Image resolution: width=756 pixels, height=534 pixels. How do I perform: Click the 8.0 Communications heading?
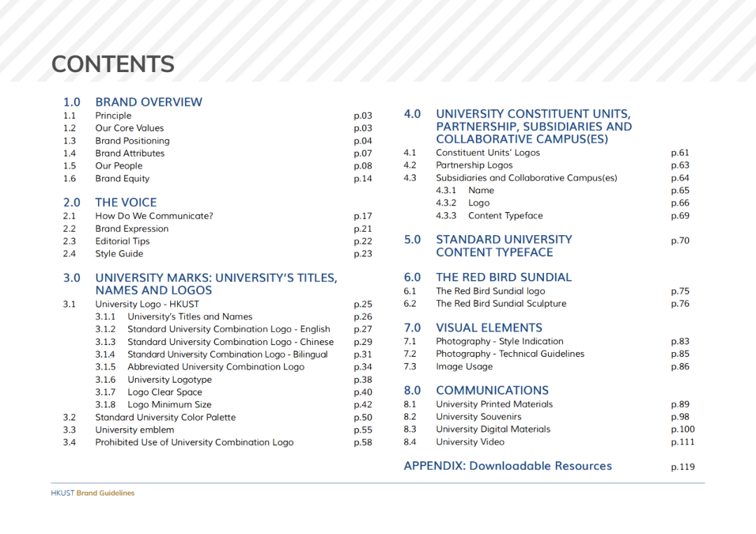pos(492,391)
